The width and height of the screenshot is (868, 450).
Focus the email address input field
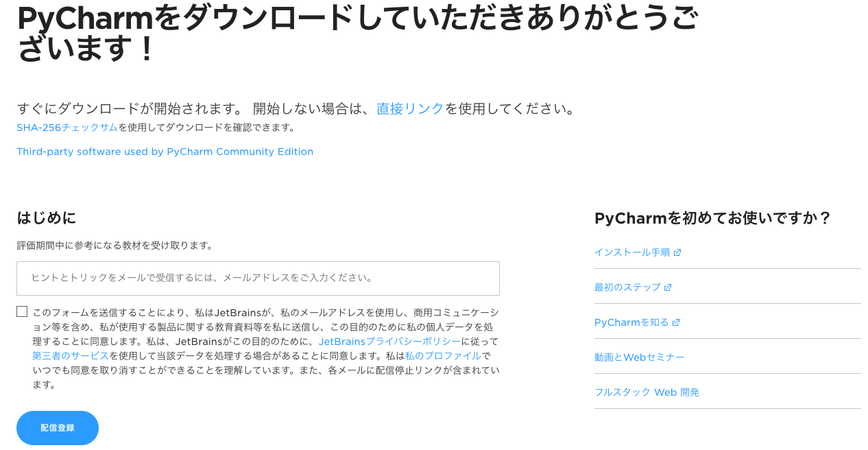tap(258, 279)
